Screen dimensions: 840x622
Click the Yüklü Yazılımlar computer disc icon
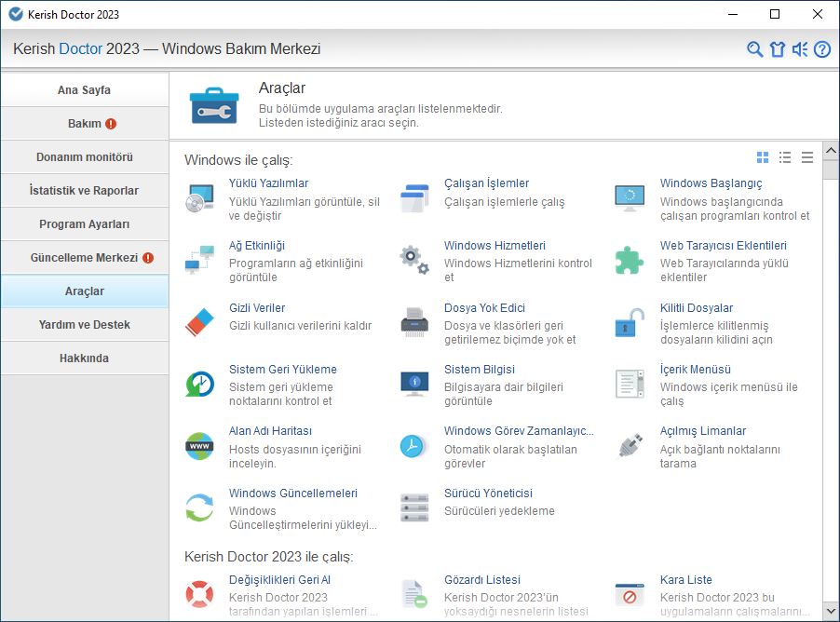pos(199,198)
